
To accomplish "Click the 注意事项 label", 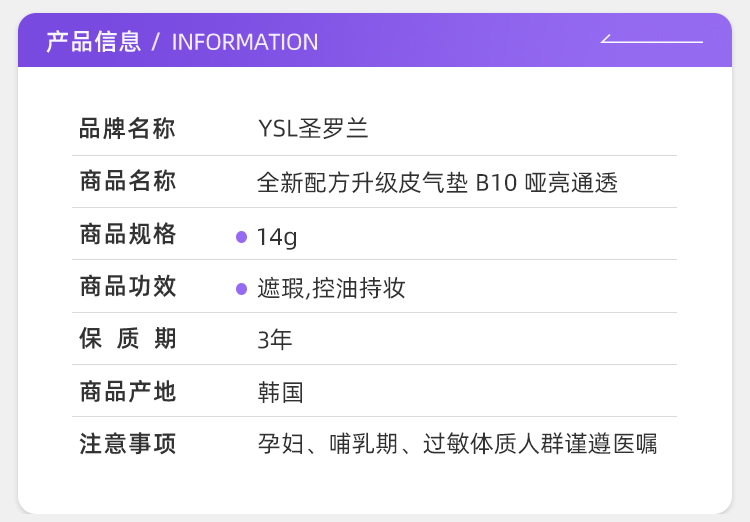I will pos(128,444).
